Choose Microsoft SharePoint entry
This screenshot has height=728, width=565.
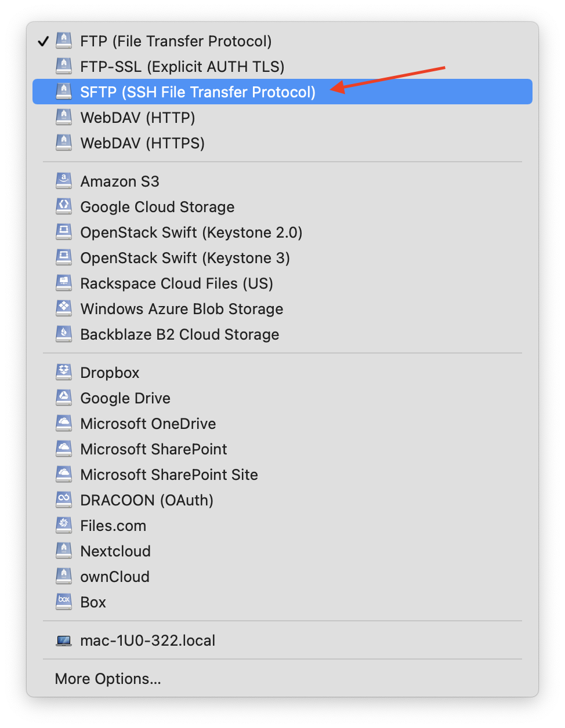tap(282, 449)
